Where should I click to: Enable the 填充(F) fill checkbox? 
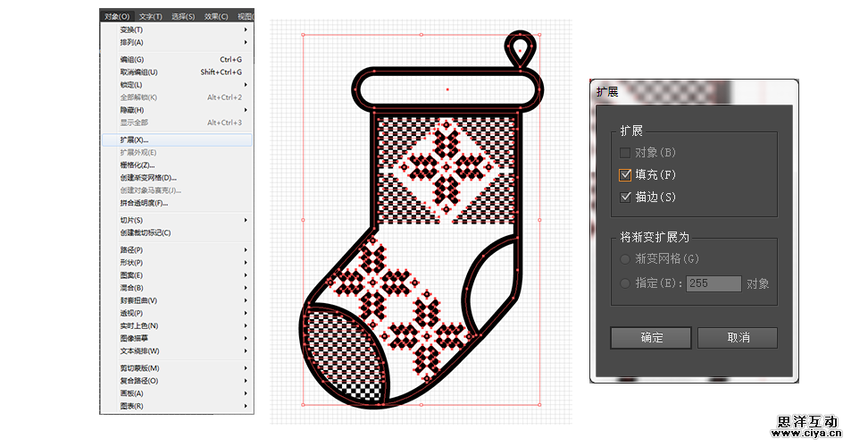coord(626,175)
